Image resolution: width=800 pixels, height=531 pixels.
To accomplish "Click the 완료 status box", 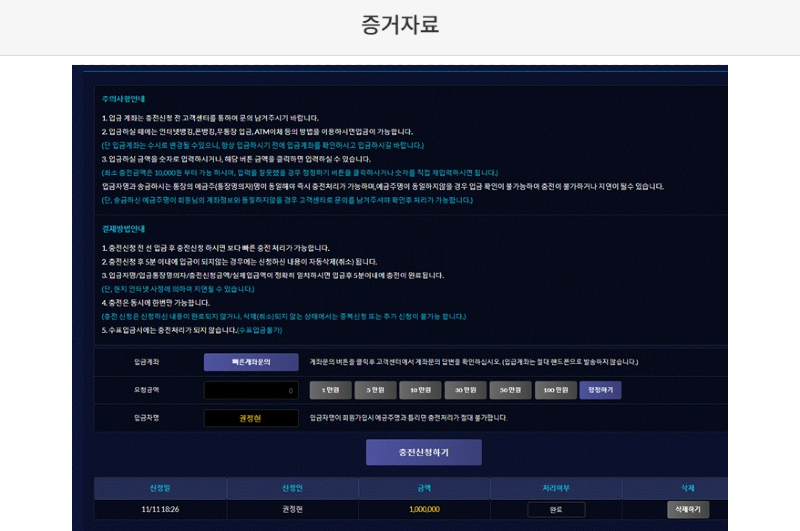I will 556,509.
